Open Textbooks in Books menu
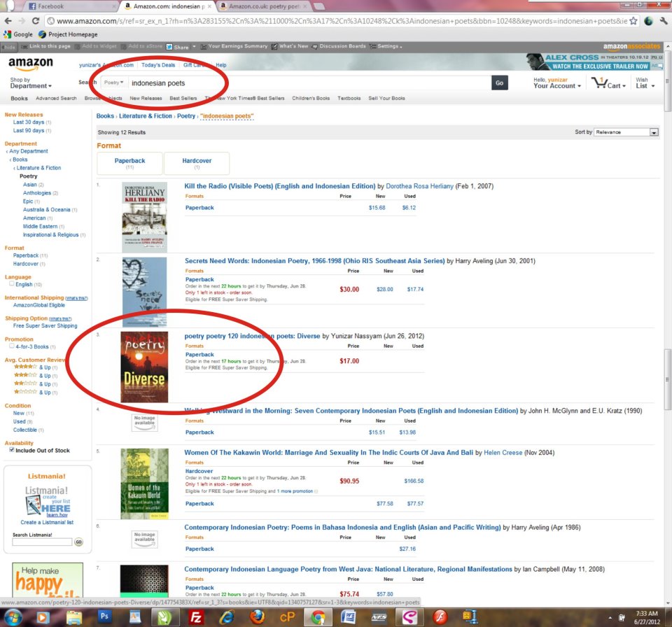Screen dimensions: 672x627 (349, 98)
